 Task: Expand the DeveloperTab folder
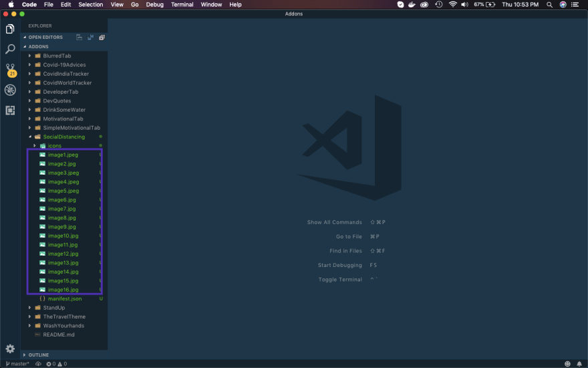29,92
